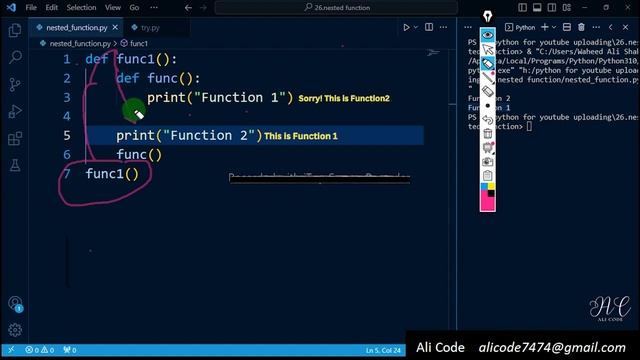Screen dimensions: 640x360
Task: Open the Go menu
Action: pos(134,7)
